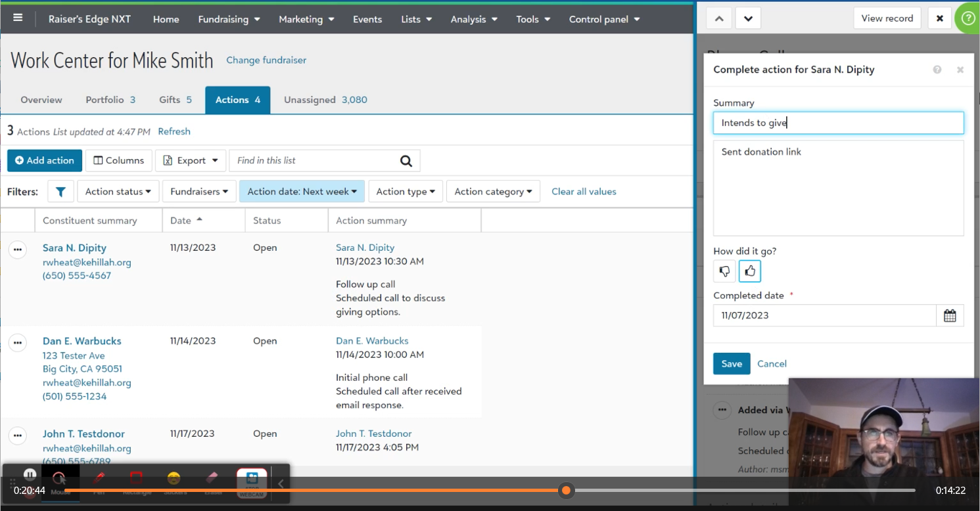The image size is (980, 511).
Task: Expand the Control panel menu
Action: click(604, 19)
